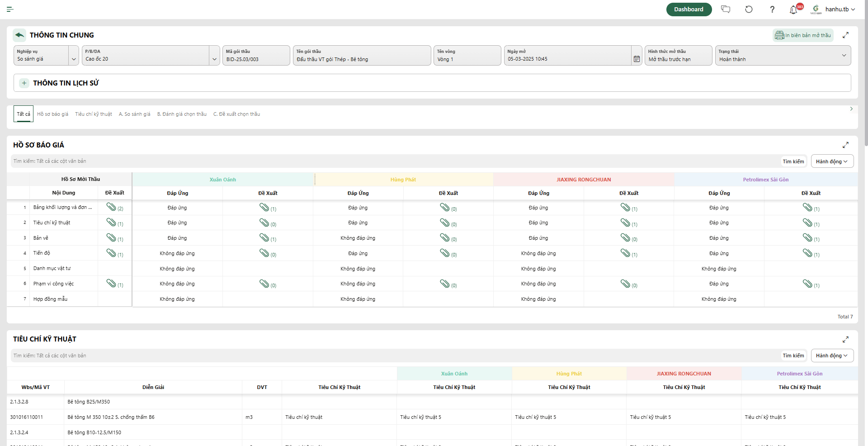Click the Dashboard button
868x446 pixels.
coord(689,9)
